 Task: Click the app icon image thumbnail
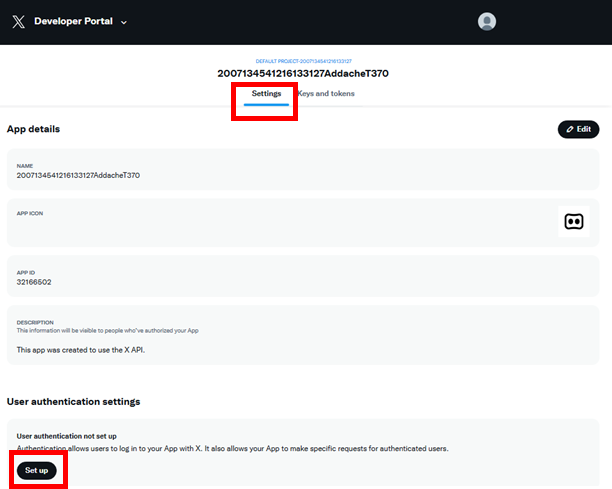tap(573, 222)
